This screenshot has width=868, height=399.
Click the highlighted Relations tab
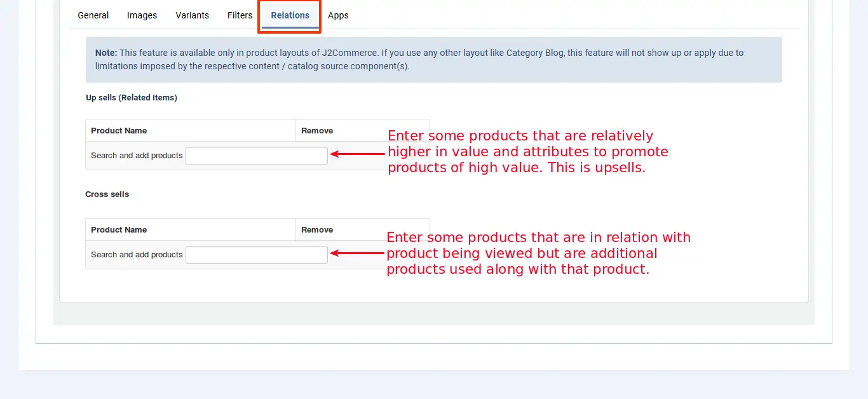point(290,15)
